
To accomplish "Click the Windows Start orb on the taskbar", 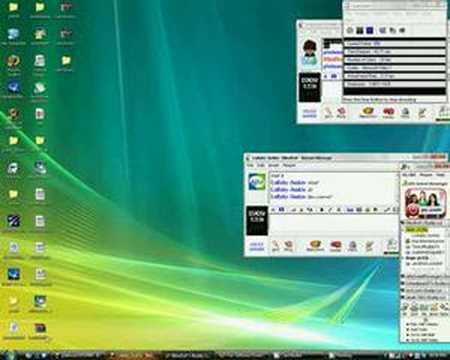I will point(9,355).
